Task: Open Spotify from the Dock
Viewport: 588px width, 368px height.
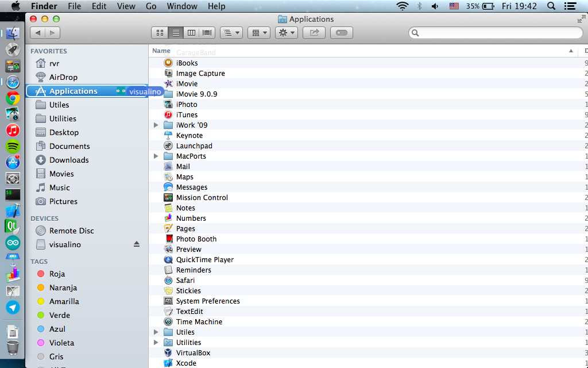Action: (x=13, y=146)
